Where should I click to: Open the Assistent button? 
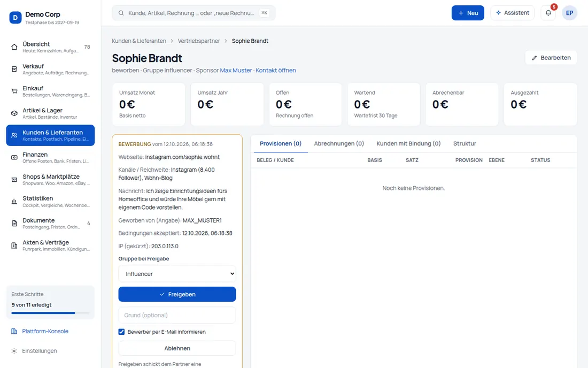(x=512, y=13)
